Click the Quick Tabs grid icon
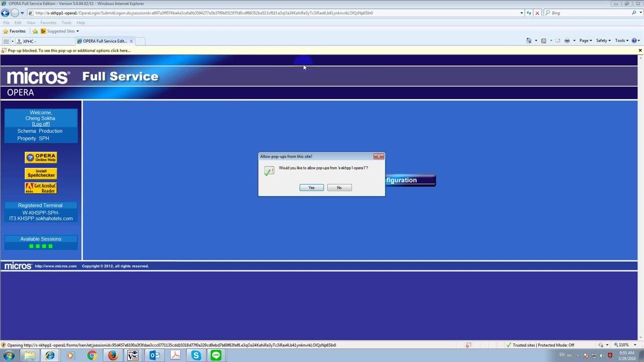 pos(6,41)
